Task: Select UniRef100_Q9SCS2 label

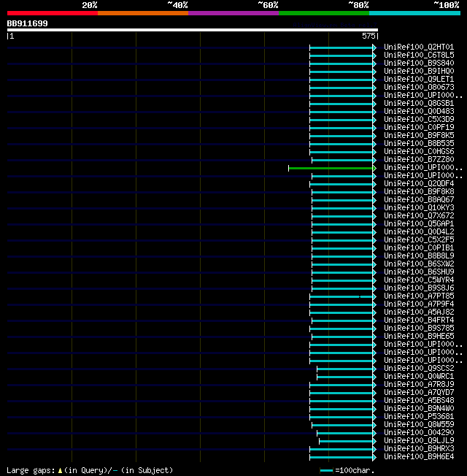Action: (419, 368)
